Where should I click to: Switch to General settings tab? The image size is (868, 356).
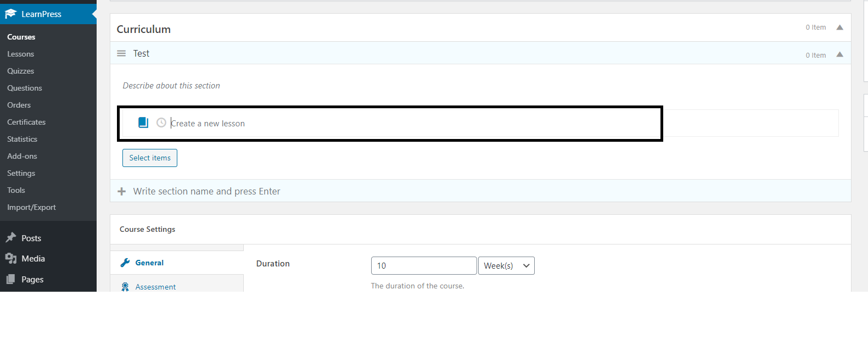(x=177, y=263)
